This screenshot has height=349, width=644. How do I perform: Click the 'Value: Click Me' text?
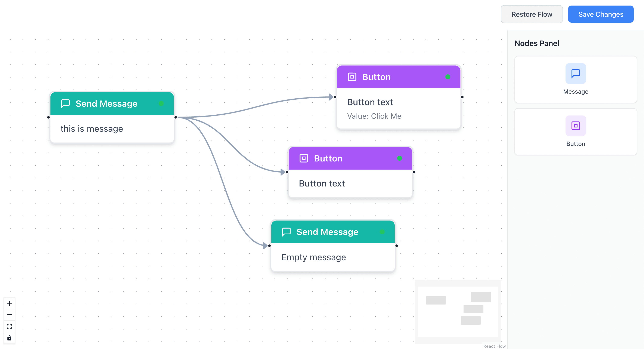(374, 116)
